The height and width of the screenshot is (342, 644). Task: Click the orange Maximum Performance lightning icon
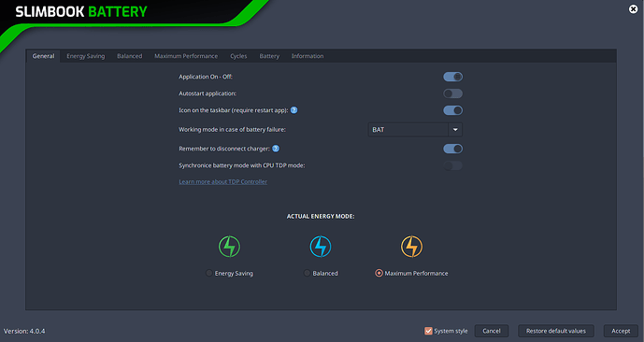411,247
